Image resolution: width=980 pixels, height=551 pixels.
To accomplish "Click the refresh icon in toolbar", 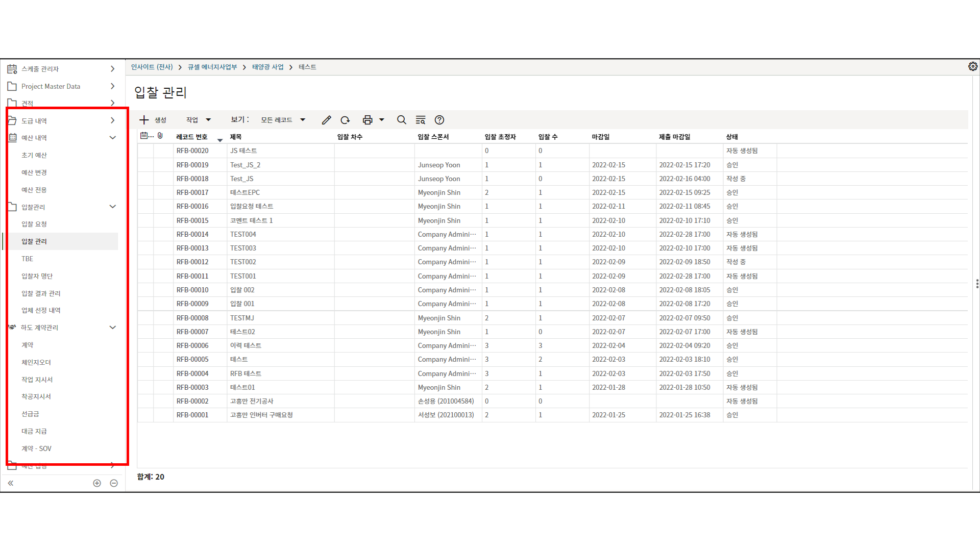I will (345, 120).
